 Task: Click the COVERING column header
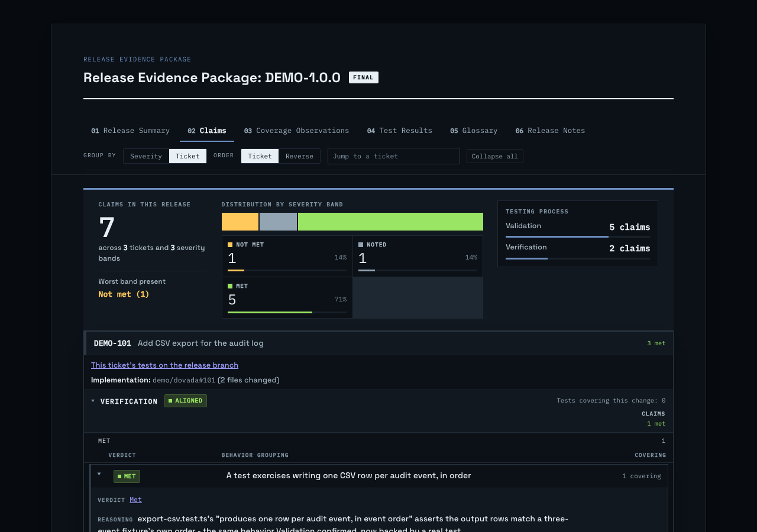[650, 455]
